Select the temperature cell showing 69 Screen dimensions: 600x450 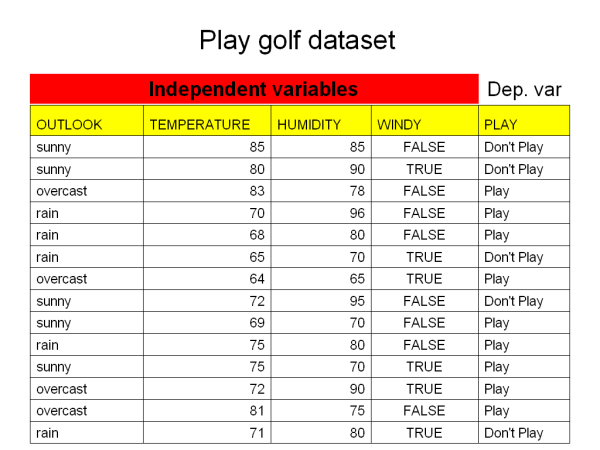point(257,323)
